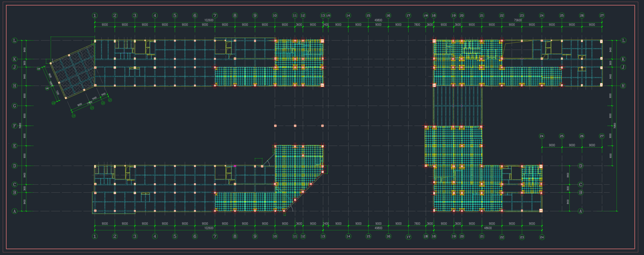Image resolution: width=644 pixels, height=255 pixels.
Task: Click the 2/H grid bubble
Action: (x=47, y=88)
